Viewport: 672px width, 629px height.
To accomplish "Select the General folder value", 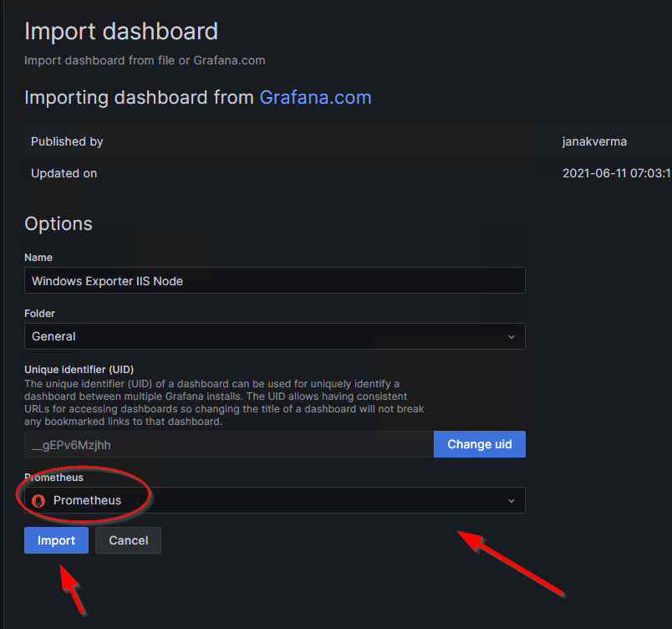I will [x=53, y=336].
